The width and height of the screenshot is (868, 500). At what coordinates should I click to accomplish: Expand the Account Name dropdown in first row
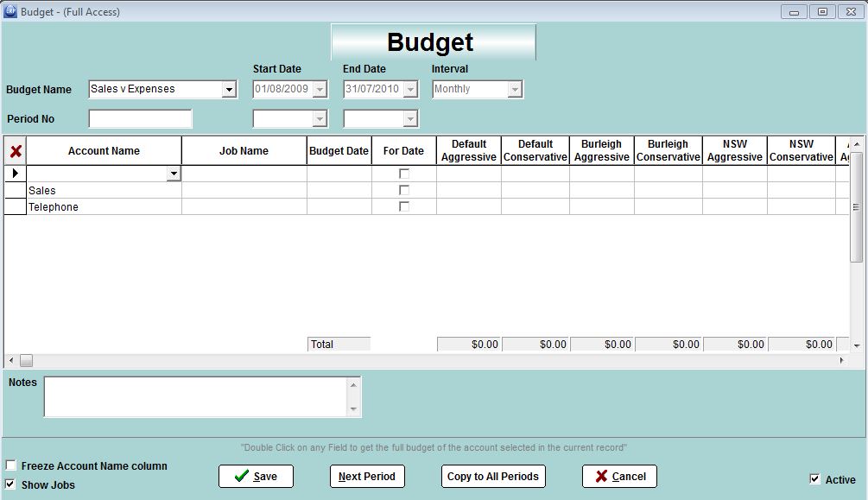tap(174, 174)
